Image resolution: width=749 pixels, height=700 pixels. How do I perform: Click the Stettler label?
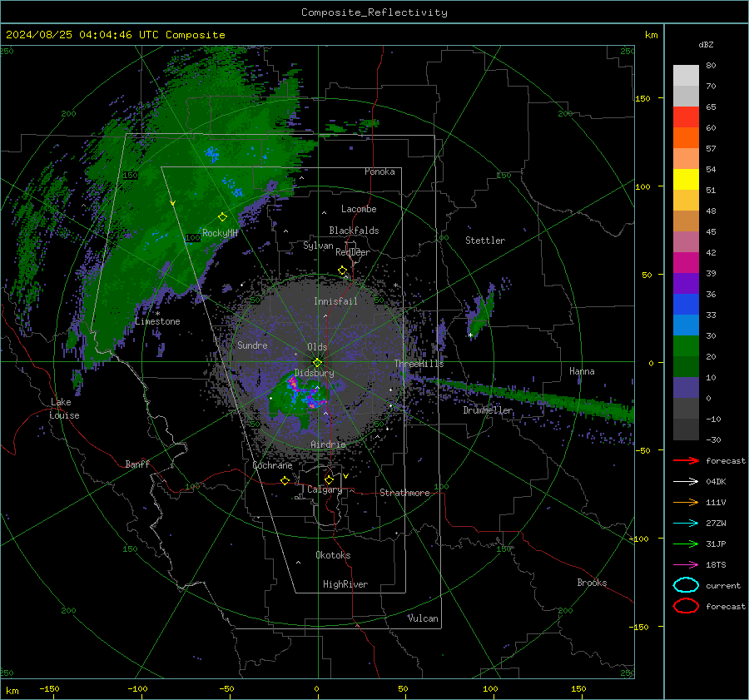click(x=485, y=241)
